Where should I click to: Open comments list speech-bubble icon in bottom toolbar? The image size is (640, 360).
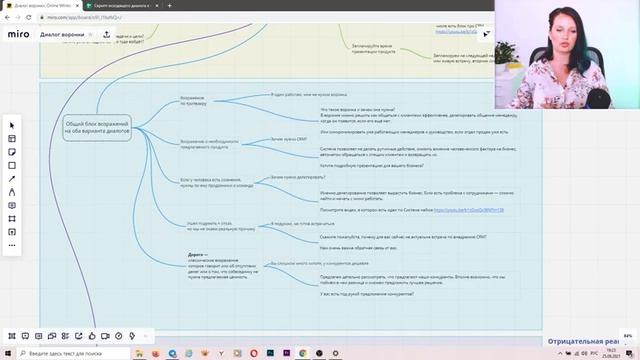coord(25,336)
